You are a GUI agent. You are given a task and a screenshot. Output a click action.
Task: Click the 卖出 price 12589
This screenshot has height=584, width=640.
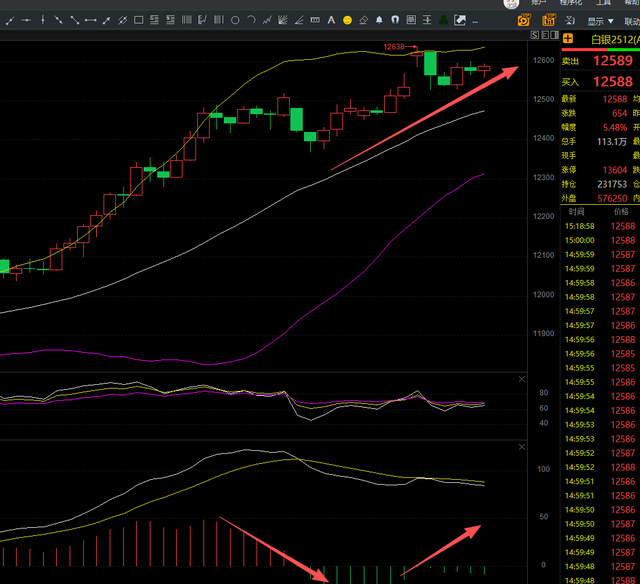(x=613, y=61)
